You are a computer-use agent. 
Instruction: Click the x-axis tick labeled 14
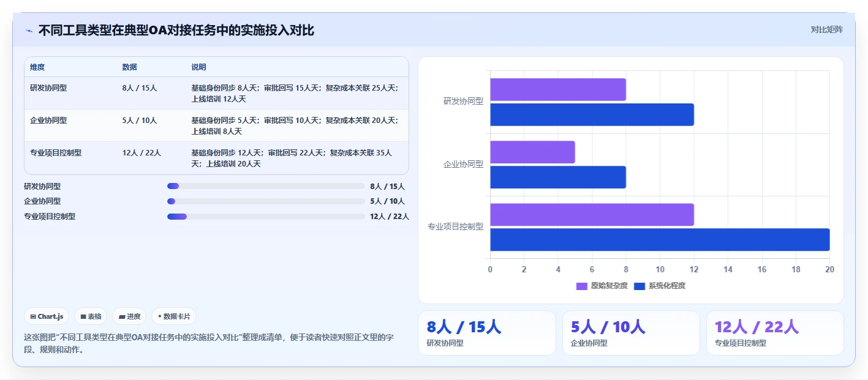728,270
